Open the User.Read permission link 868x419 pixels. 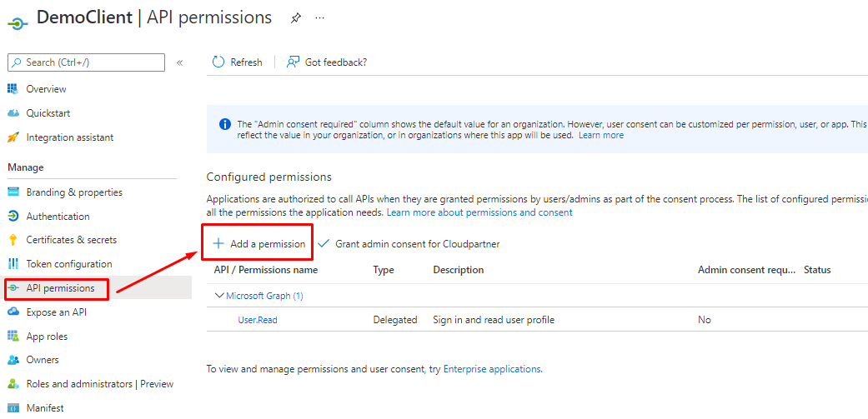(258, 320)
